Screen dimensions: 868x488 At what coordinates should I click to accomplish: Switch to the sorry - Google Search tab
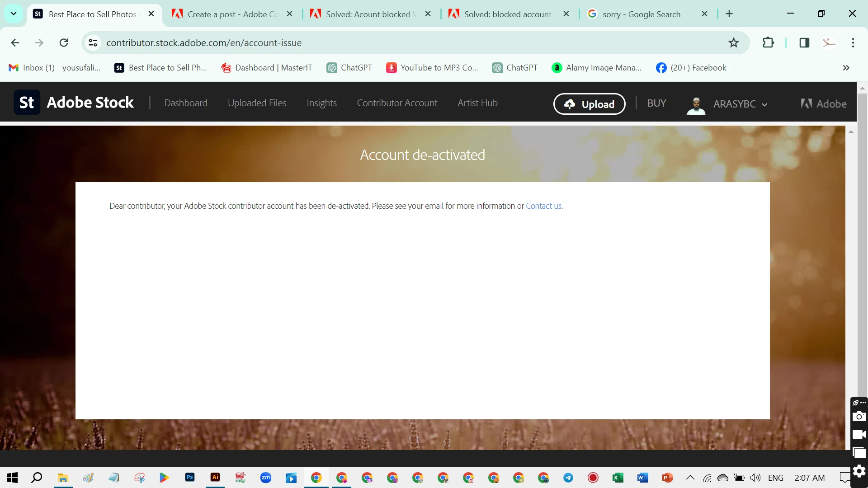(x=641, y=14)
